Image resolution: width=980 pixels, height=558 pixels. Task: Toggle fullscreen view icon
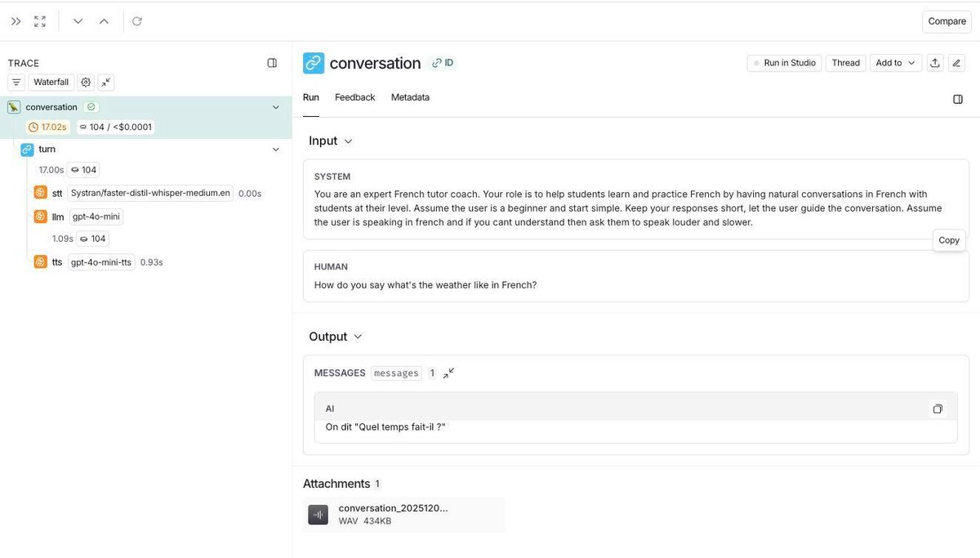coord(40,21)
